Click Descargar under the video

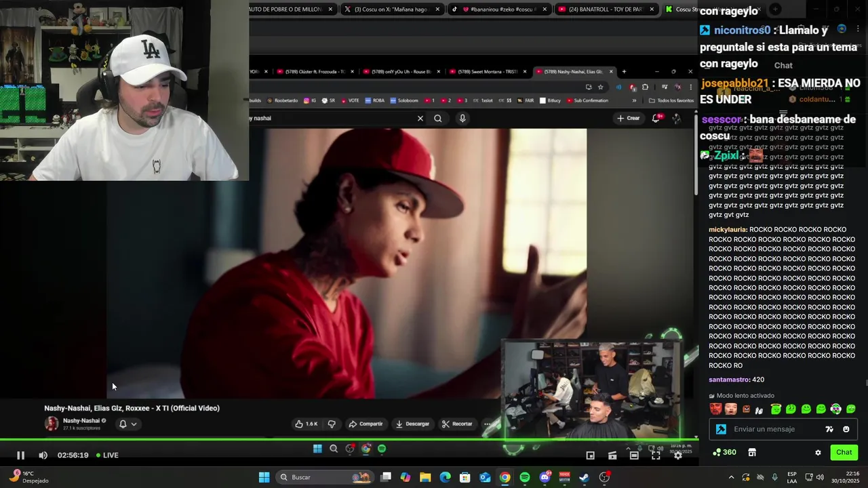tap(412, 424)
